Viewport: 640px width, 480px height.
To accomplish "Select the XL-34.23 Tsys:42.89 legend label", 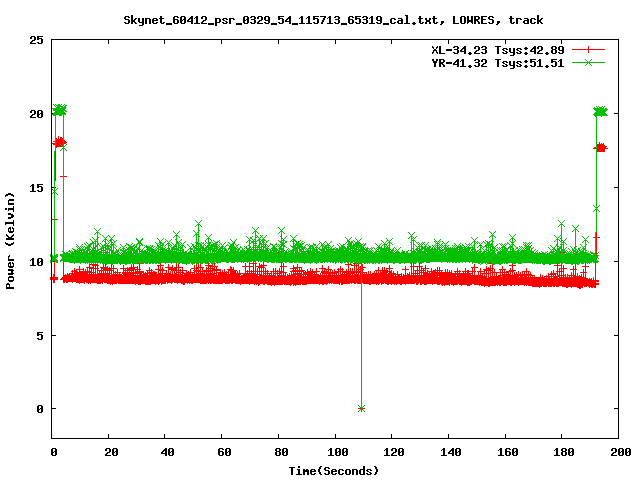I will [498, 50].
